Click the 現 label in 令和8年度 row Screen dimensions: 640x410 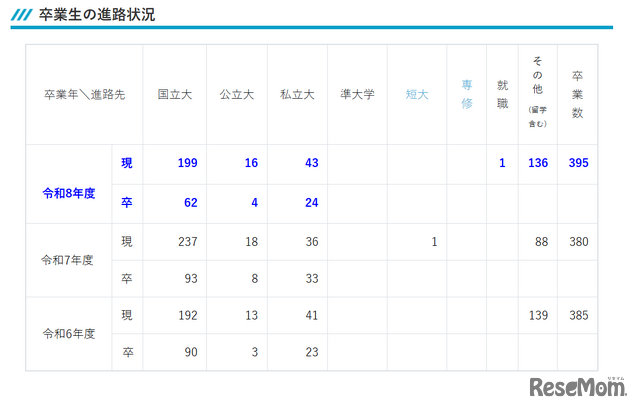tap(127, 163)
